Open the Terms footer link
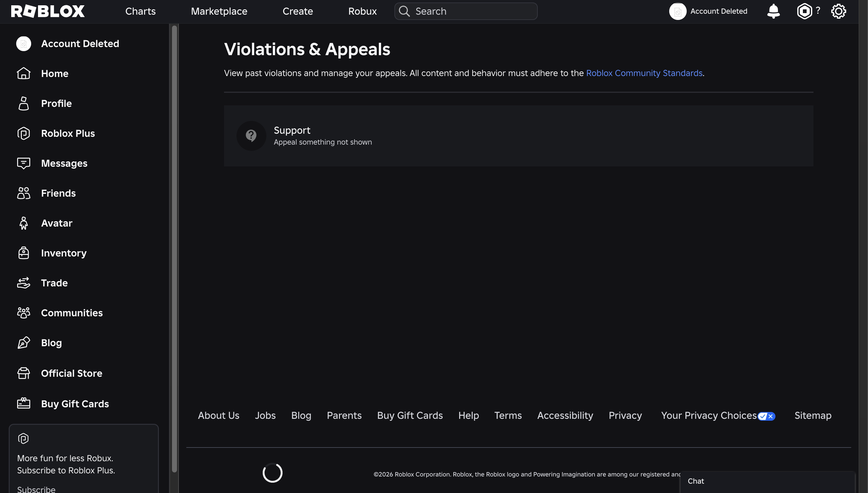The height and width of the screenshot is (493, 868). coord(508,415)
